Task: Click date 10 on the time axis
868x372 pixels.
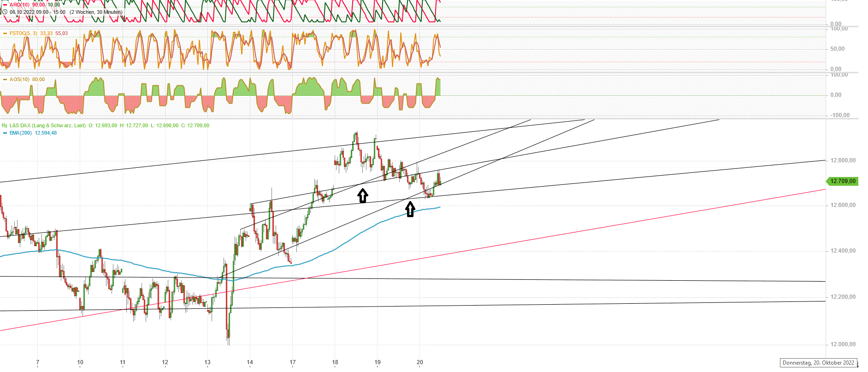Action: pyautogui.click(x=80, y=362)
